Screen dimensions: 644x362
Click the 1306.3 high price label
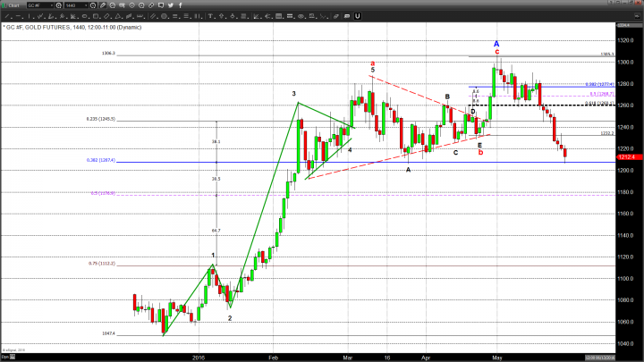coord(109,54)
